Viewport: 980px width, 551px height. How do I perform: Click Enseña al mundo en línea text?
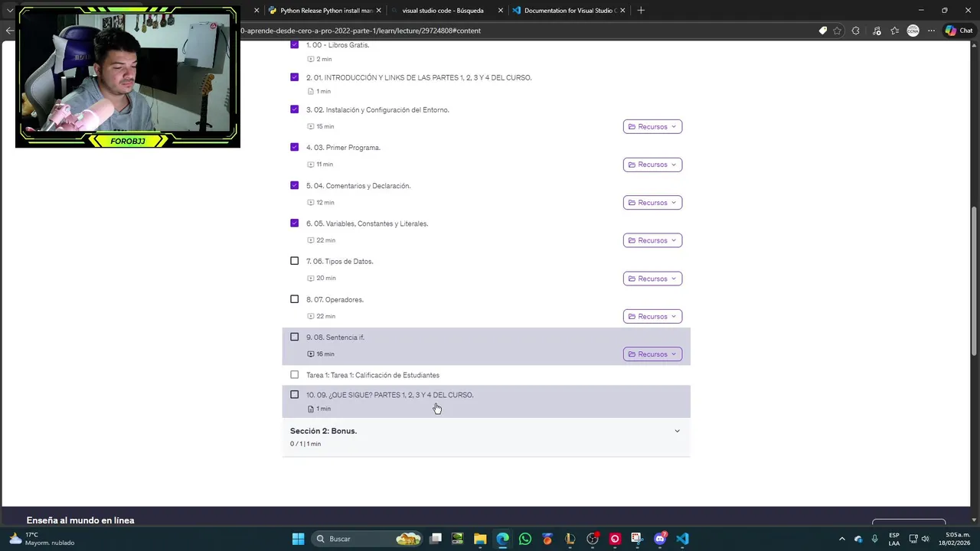coord(80,520)
